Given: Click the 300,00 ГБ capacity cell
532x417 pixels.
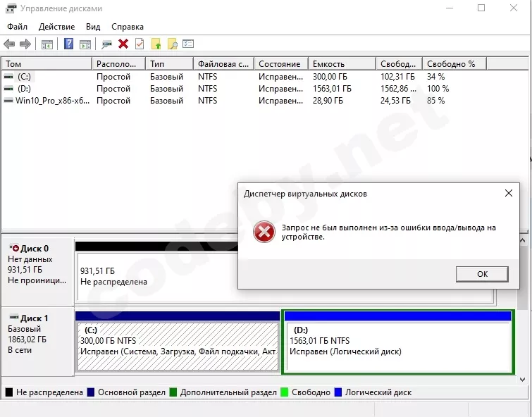Looking at the screenshot, I should coord(330,77).
